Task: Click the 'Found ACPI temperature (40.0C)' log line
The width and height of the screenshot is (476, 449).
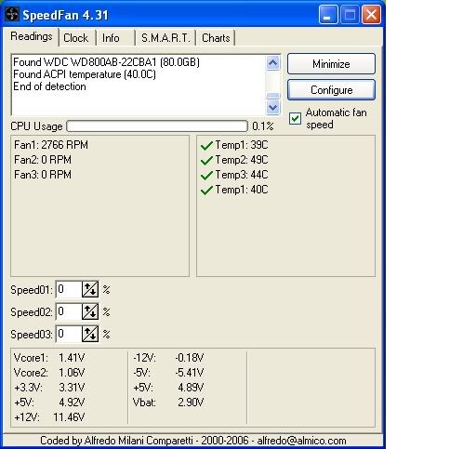Action: click(85, 74)
